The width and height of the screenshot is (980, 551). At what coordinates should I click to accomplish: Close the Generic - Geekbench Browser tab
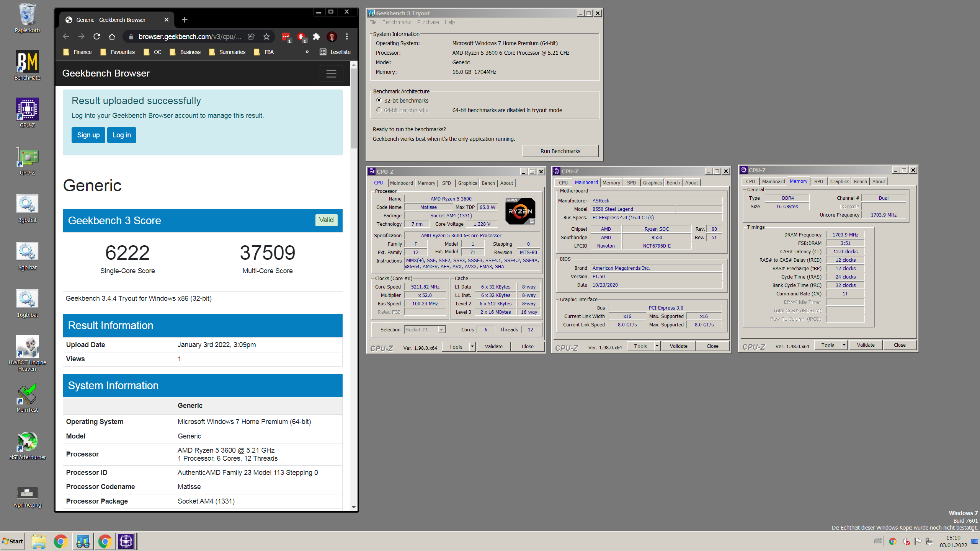(x=166, y=20)
